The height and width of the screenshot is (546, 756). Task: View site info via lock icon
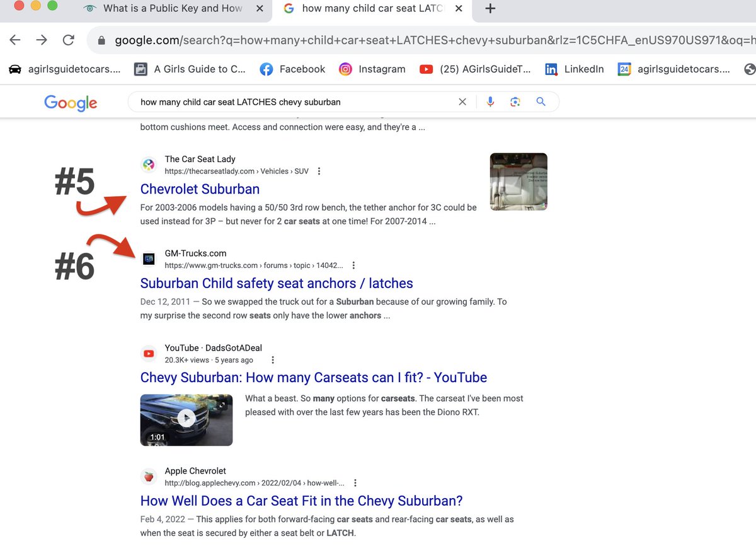click(x=101, y=41)
